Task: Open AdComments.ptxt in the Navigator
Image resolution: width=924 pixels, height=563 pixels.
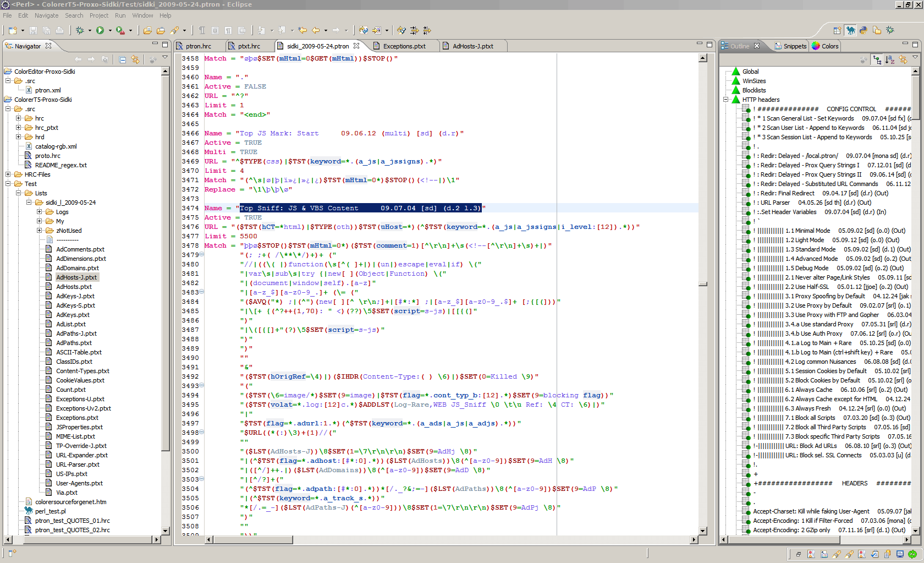Action: click(80, 249)
